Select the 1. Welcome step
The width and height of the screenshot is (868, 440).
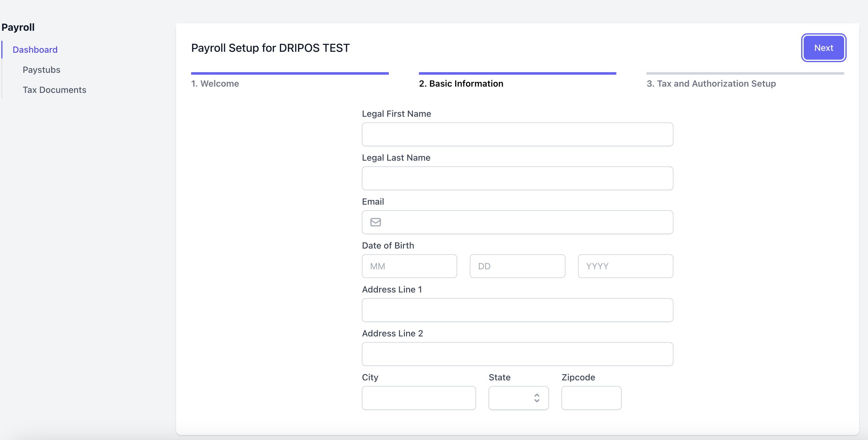tap(215, 83)
